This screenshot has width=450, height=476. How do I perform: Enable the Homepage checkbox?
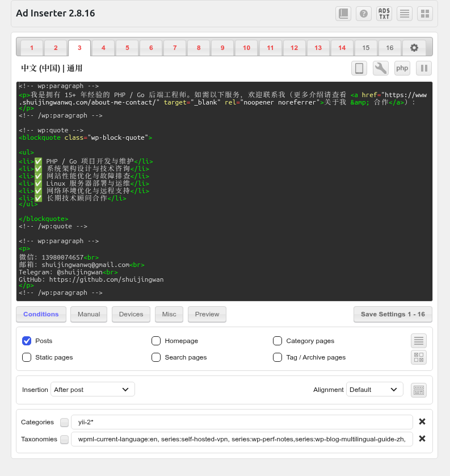156,341
